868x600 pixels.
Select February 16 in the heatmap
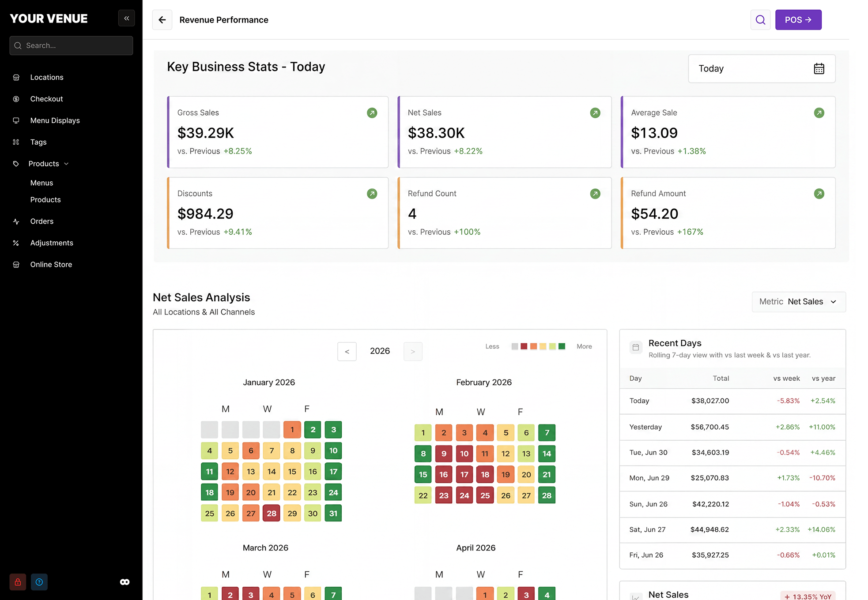pos(444,475)
